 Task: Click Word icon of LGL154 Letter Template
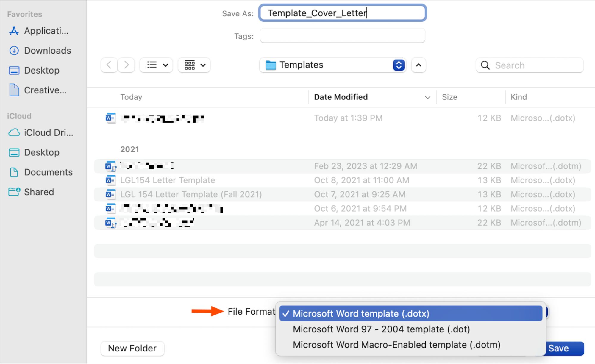pos(110,180)
